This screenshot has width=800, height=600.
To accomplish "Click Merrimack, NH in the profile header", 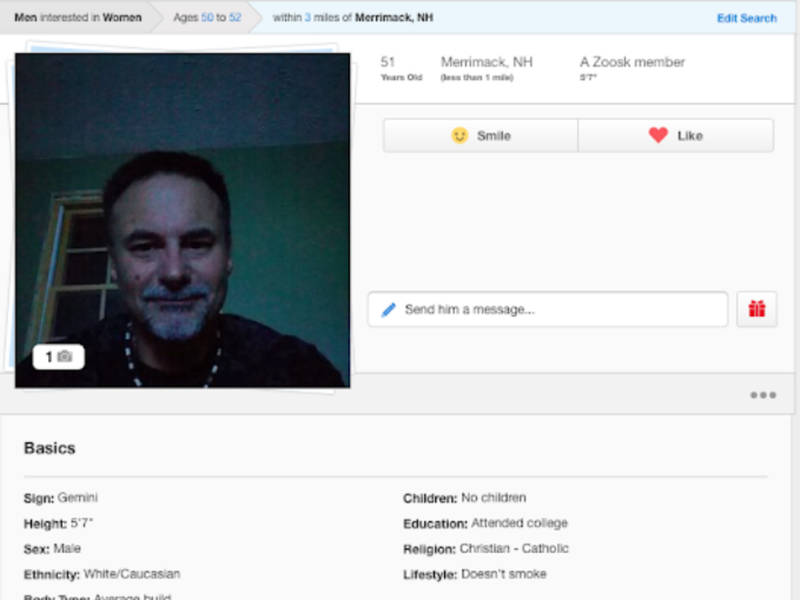I will [x=486, y=62].
